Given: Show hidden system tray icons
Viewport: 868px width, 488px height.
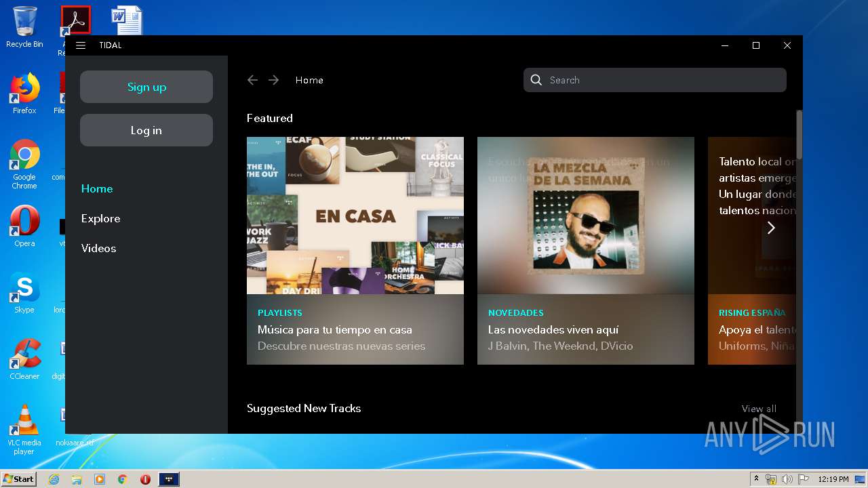Looking at the screenshot, I should click(756, 479).
